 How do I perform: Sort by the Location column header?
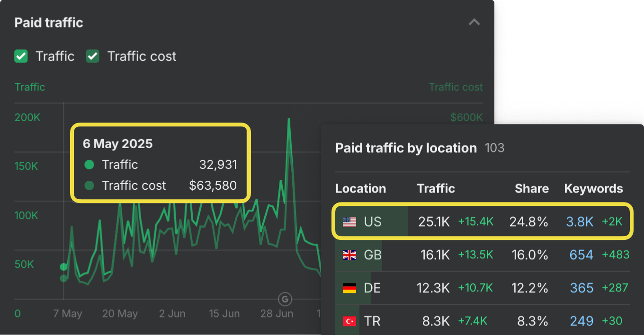point(360,188)
